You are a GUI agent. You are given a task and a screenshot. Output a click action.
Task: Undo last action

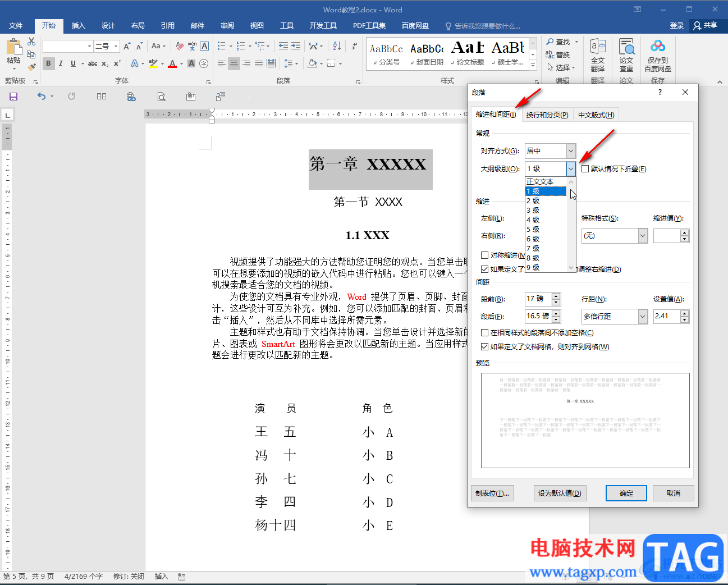tap(42, 97)
